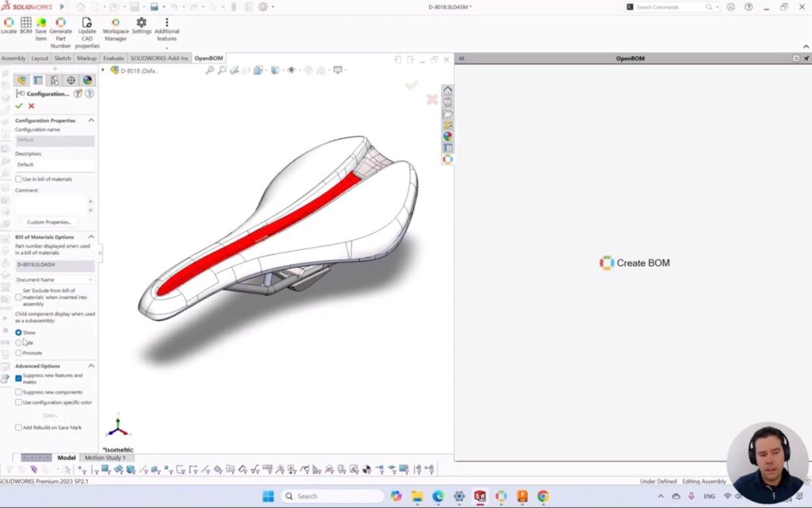Enable Use configuration specific color
The width and height of the screenshot is (812, 508).
coord(19,402)
